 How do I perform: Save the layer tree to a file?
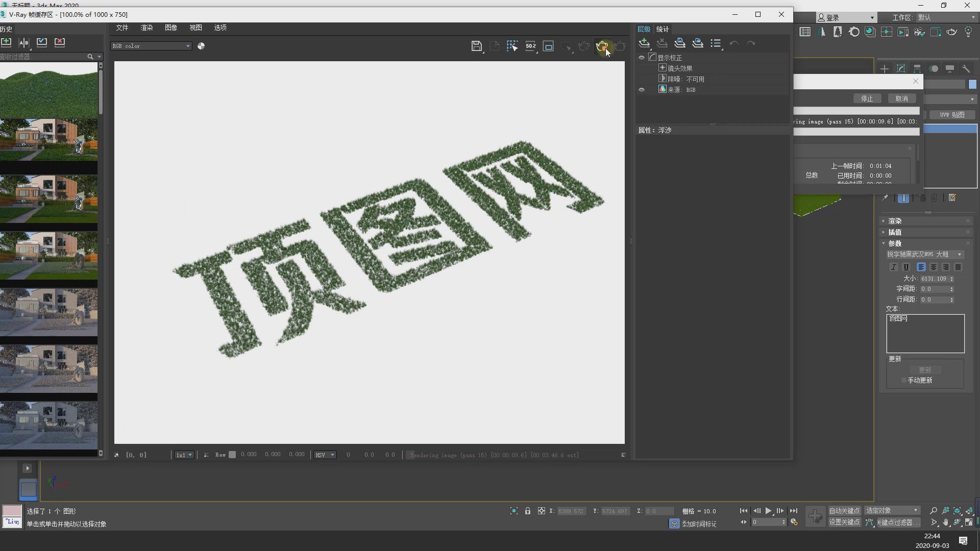click(x=680, y=43)
